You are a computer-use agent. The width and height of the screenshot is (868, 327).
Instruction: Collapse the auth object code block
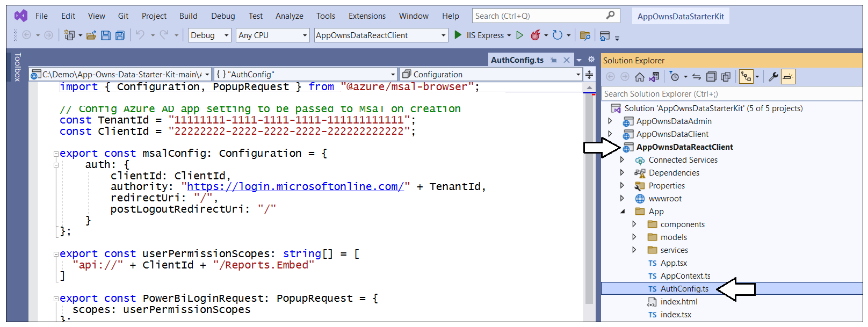click(x=56, y=165)
